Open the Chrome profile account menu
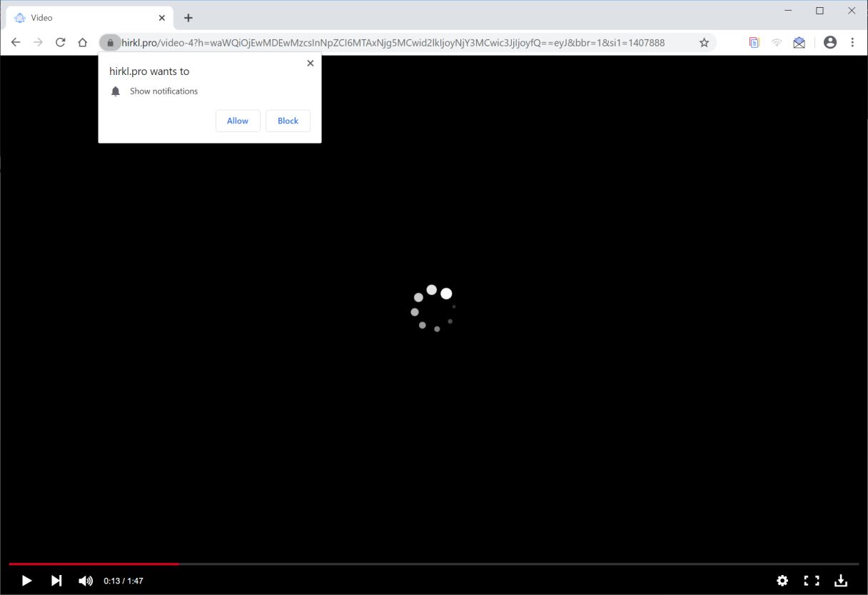 pyautogui.click(x=829, y=43)
